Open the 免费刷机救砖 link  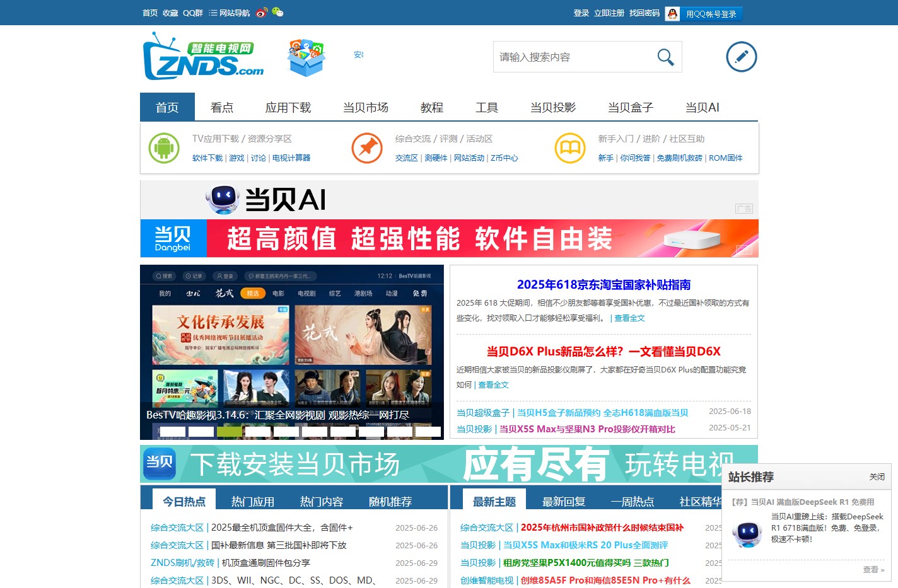click(680, 158)
